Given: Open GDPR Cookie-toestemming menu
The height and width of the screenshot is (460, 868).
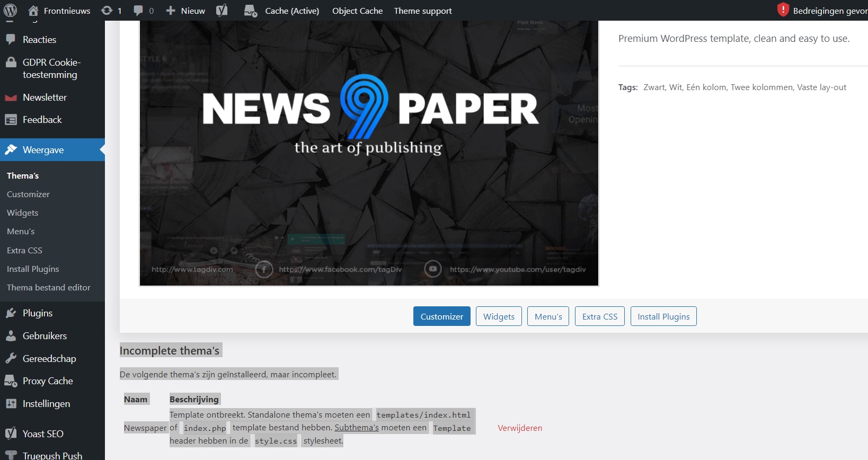Looking at the screenshot, I should point(51,68).
